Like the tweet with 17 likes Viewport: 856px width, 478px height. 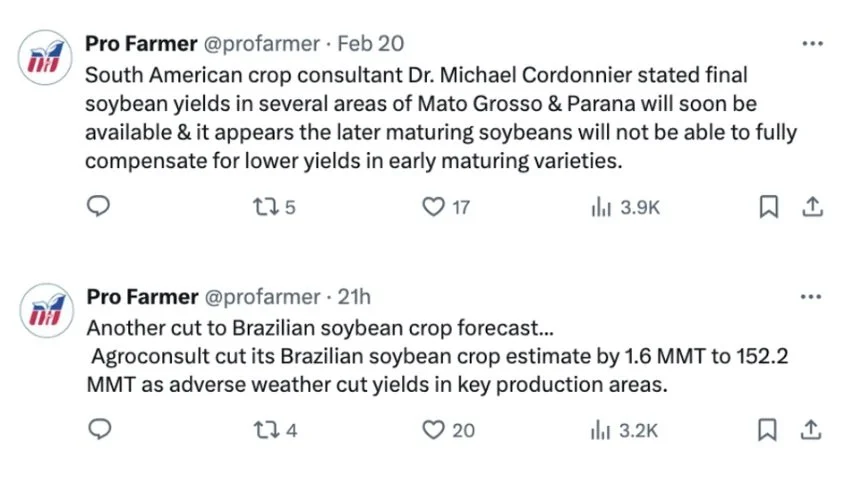click(445, 207)
